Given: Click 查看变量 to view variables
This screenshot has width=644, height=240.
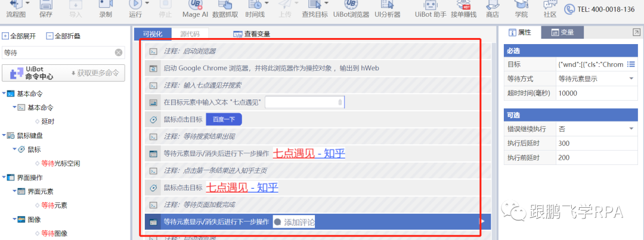Looking at the screenshot, I should coord(252,34).
